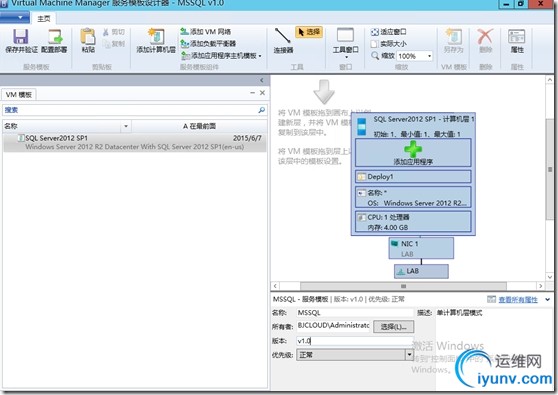Click the Cut (剪切) scissors icon
This screenshot has height=395, width=558.
(106, 32)
